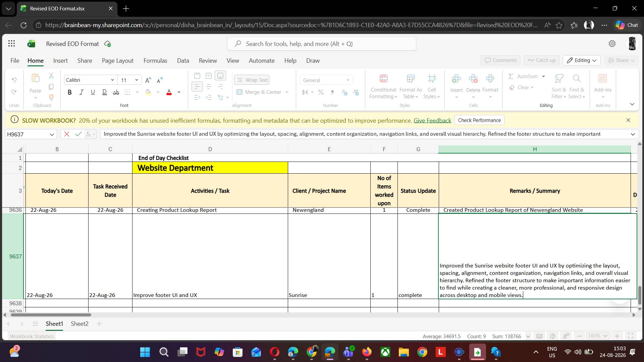
Task: Expand the formula bar
Action: (x=633, y=134)
